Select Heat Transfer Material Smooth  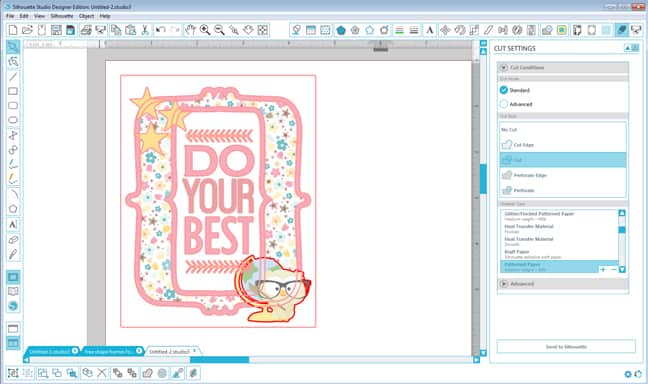point(560,241)
